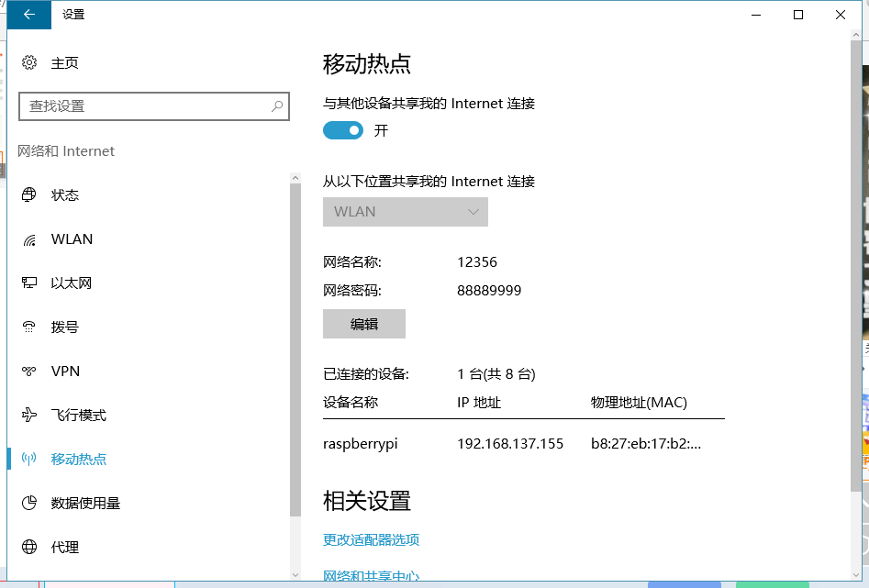Click the main panel scrollbar thumb
Viewport: 869px width, 588px height.
click(x=856, y=265)
